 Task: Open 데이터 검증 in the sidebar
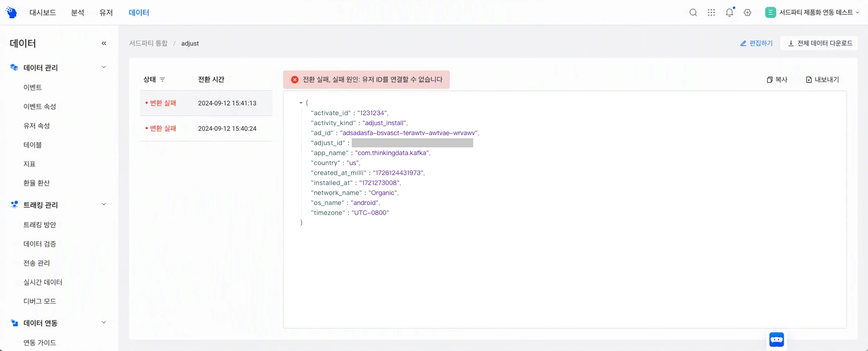(x=40, y=244)
